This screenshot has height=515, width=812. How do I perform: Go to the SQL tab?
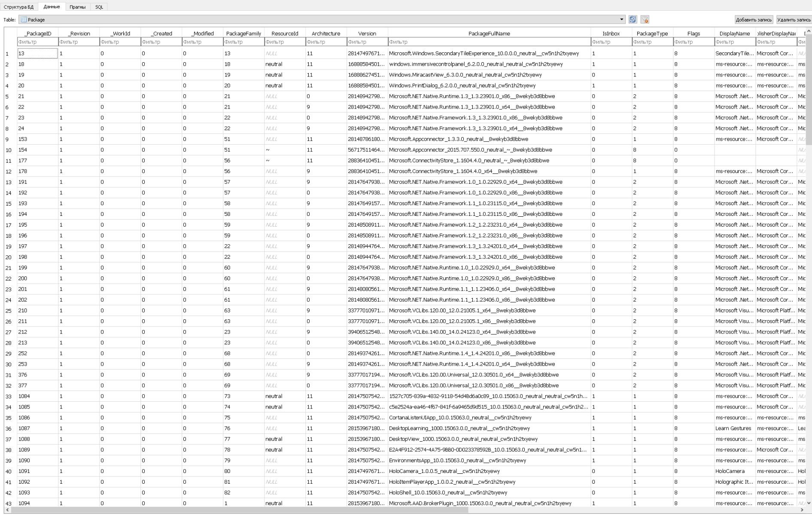coord(99,7)
